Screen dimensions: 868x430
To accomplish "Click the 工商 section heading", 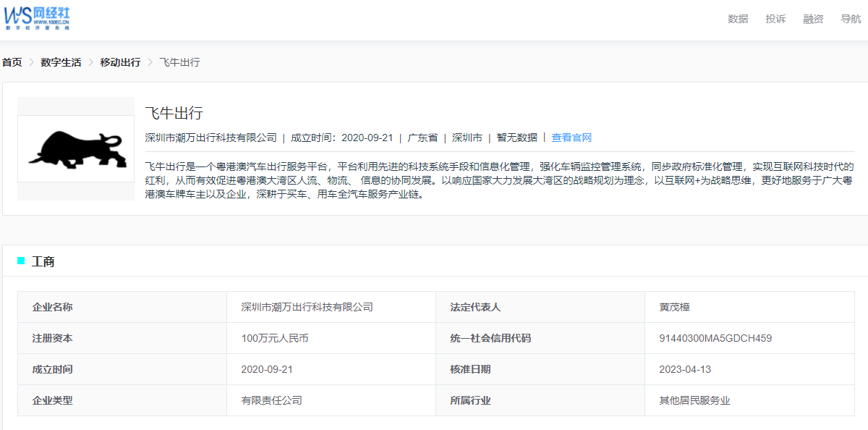I will coord(43,261).
